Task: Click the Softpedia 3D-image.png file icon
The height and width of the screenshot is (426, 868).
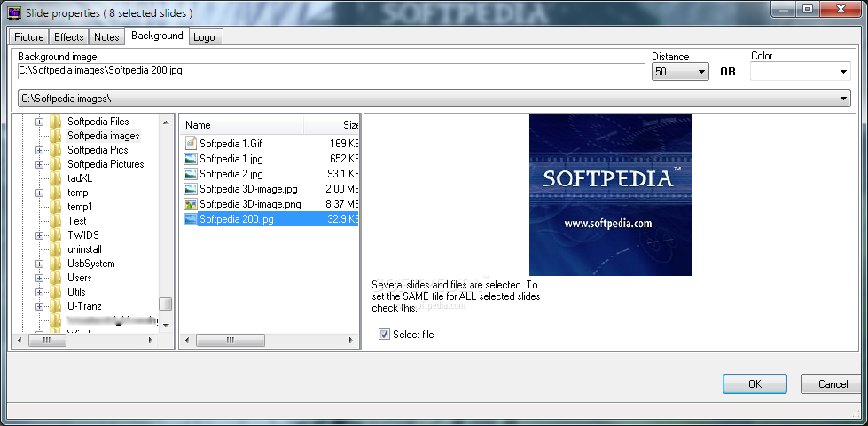Action: (x=191, y=204)
